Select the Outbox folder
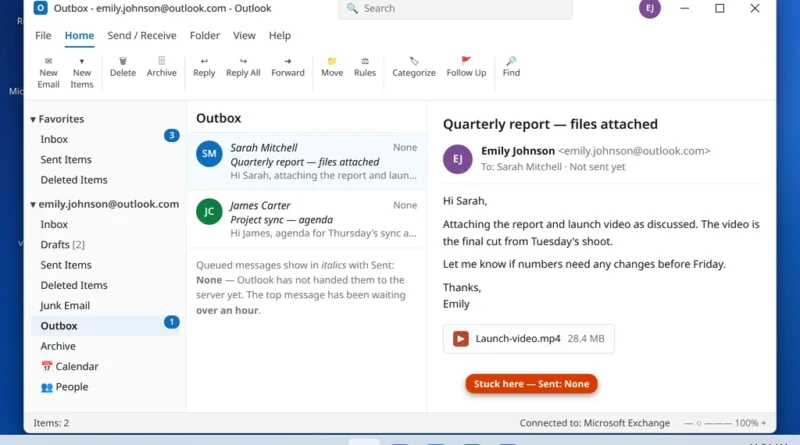 [x=106, y=326]
